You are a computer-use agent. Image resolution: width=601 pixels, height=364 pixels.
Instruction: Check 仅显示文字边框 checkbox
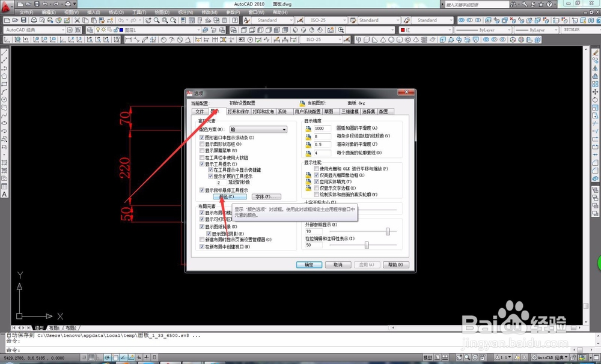pos(316,188)
